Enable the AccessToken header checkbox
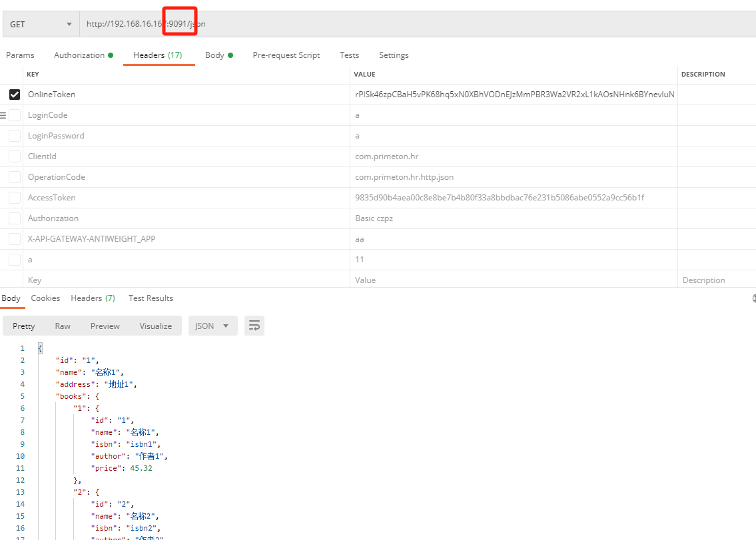The width and height of the screenshot is (756, 540). pyautogui.click(x=14, y=198)
